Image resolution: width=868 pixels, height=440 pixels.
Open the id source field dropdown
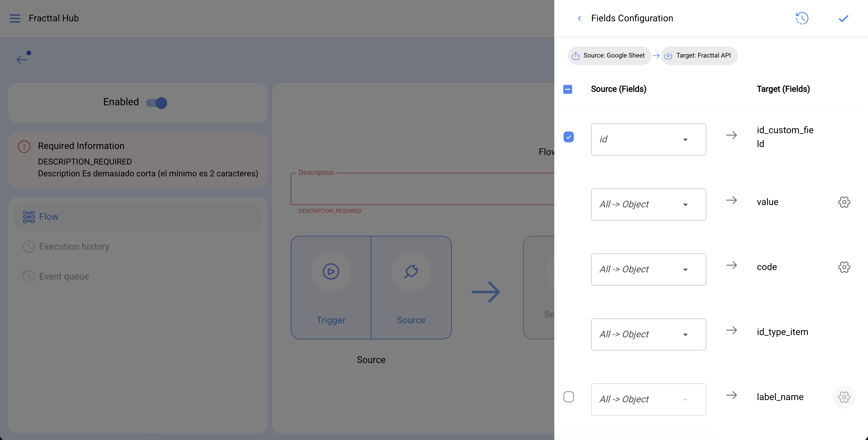pyautogui.click(x=648, y=139)
